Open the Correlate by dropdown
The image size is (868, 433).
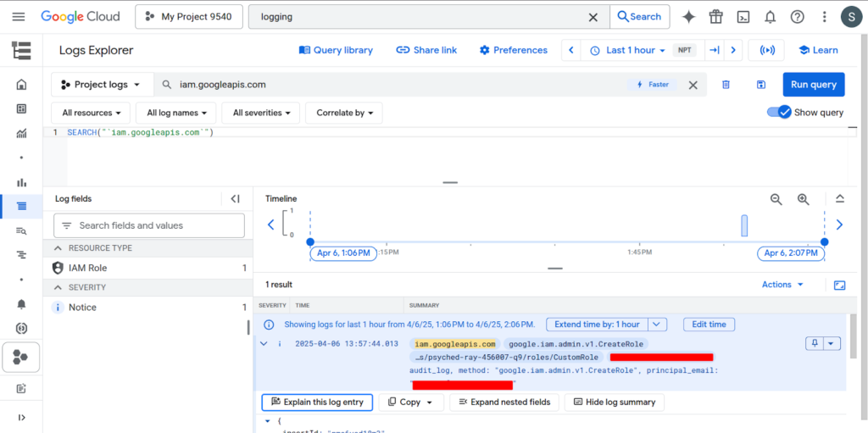(x=344, y=113)
